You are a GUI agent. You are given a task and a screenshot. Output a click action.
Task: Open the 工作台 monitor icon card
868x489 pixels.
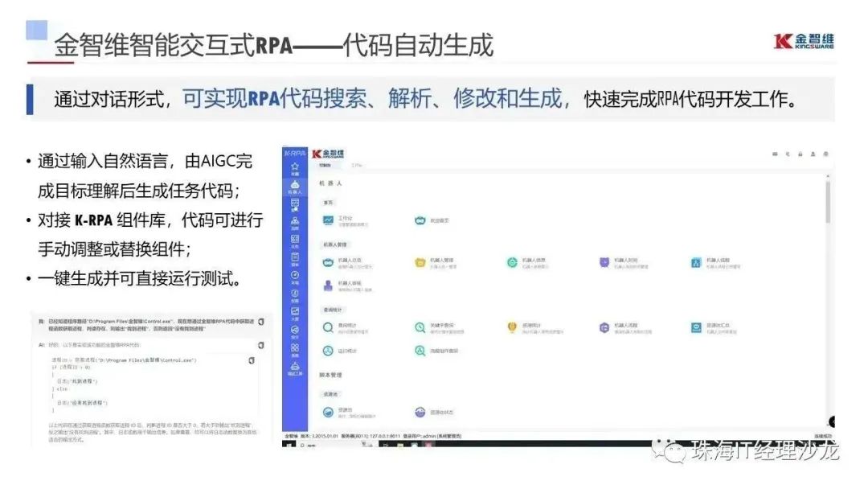[x=344, y=221]
